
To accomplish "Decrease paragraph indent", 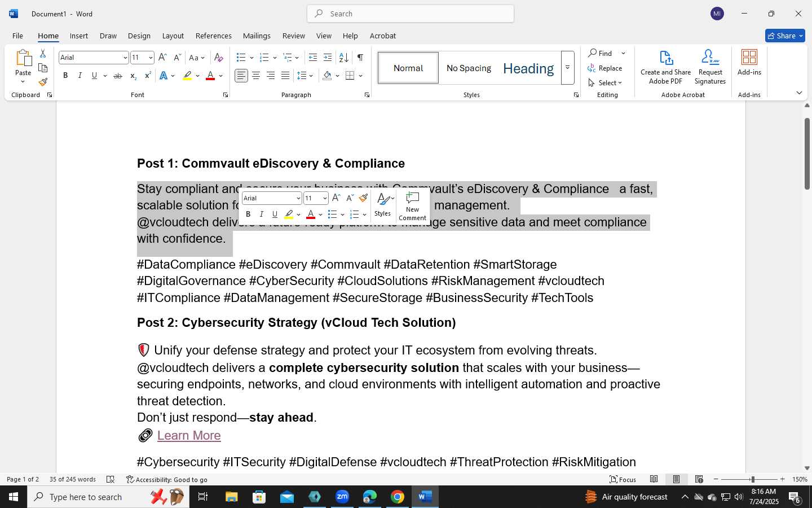I will tap(313, 58).
